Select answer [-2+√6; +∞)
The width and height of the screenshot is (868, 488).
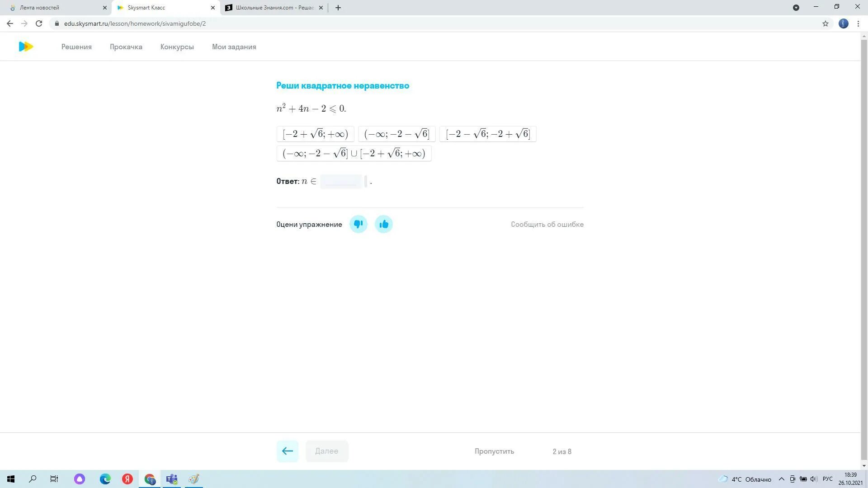coord(315,133)
